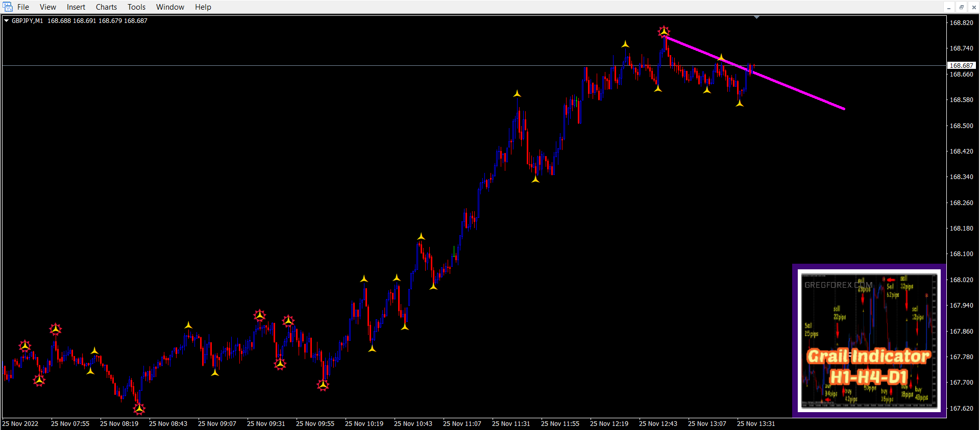Screen dimensions: 980x430
Task: Click yellow arrow sitting on the magenta trendline
Action: [721, 58]
